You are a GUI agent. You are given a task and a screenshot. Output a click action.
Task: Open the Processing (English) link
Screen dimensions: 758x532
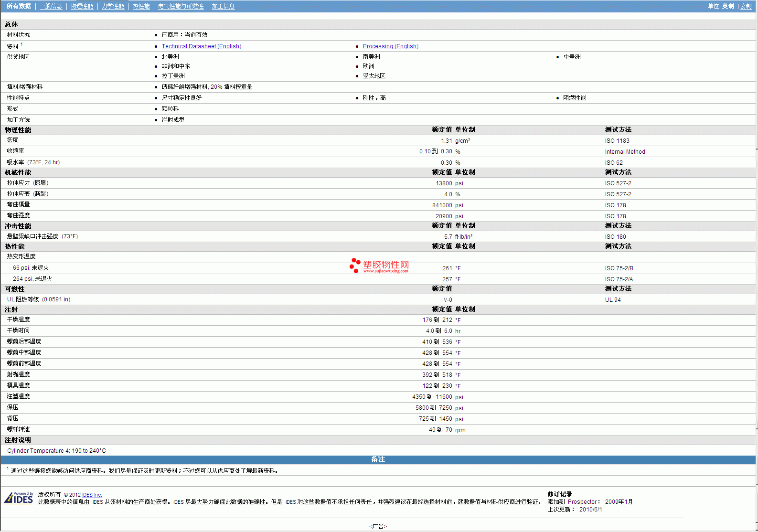point(390,46)
